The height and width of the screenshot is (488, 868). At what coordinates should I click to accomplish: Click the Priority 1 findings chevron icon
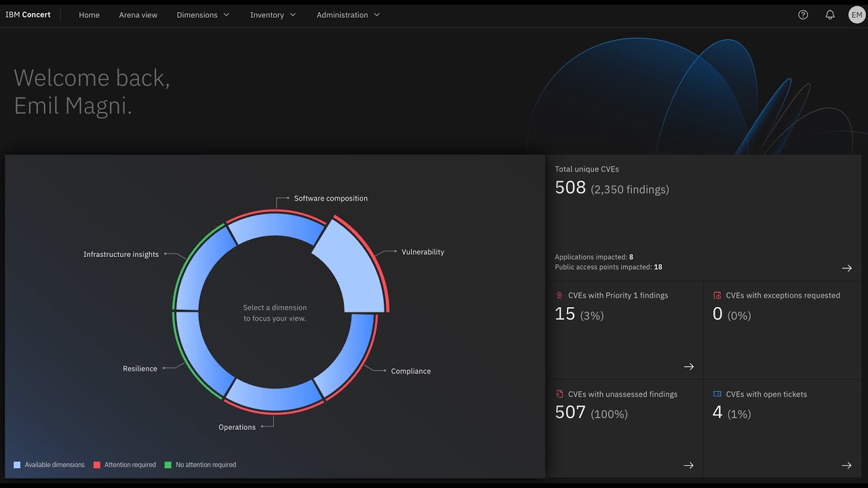(x=559, y=296)
